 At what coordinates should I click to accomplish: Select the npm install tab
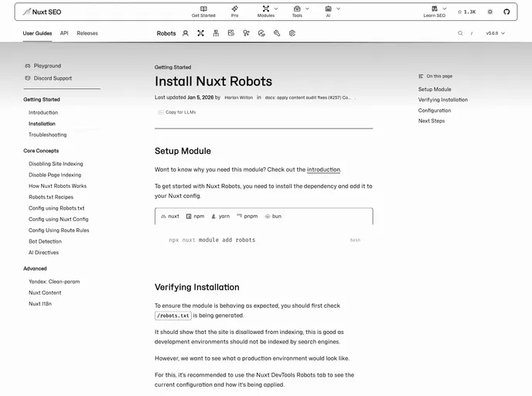click(196, 217)
